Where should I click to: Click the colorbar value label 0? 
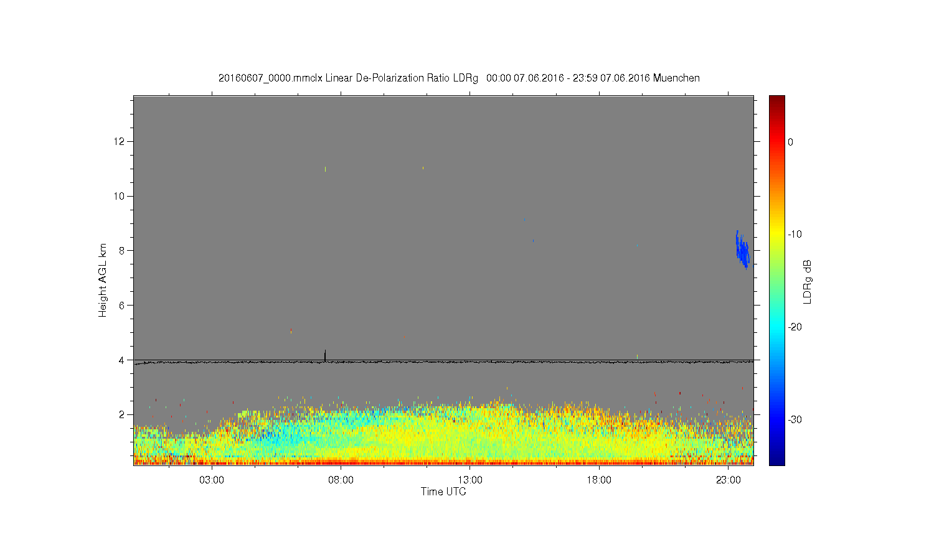click(x=791, y=142)
